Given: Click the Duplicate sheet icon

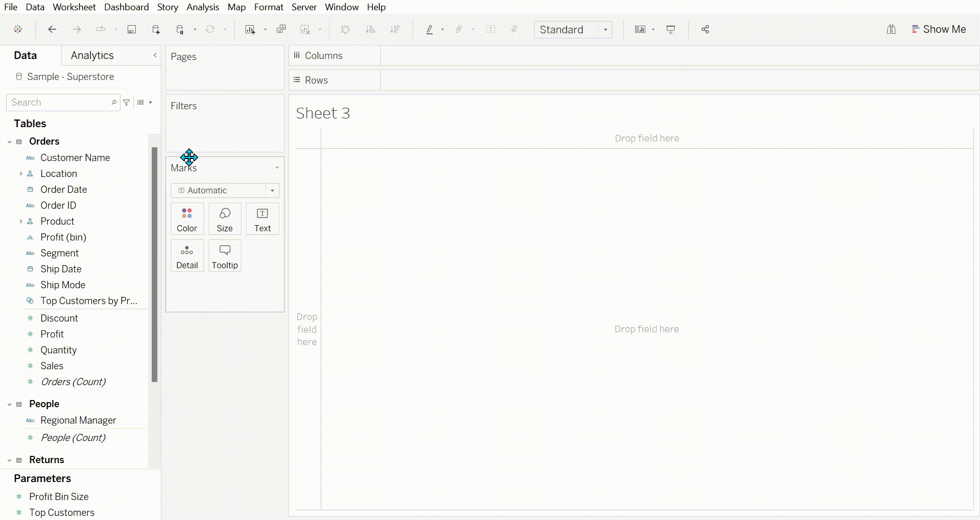Looking at the screenshot, I should [281, 30].
